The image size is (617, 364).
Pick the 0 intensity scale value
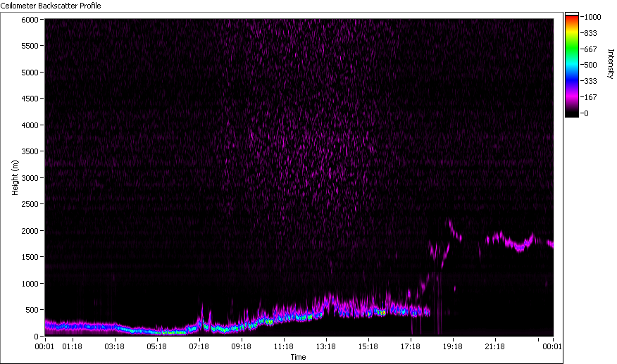[x=586, y=113]
